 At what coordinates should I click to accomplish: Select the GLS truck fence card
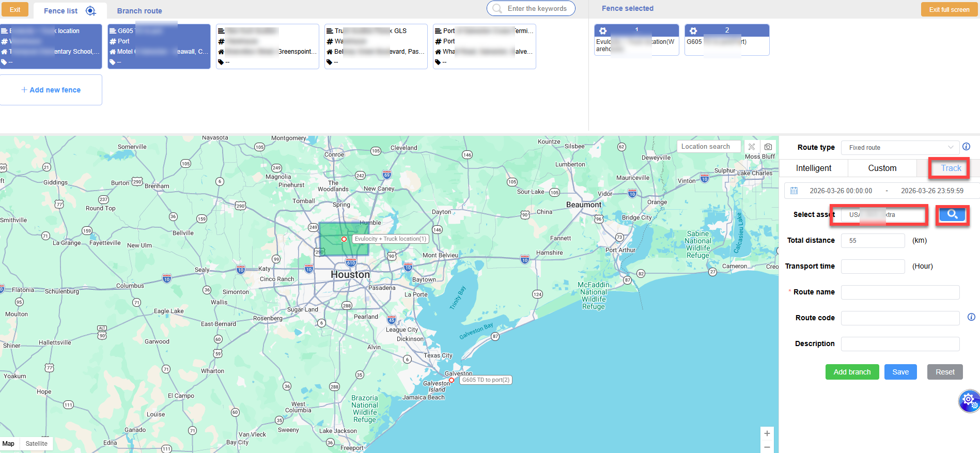(x=376, y=46)
